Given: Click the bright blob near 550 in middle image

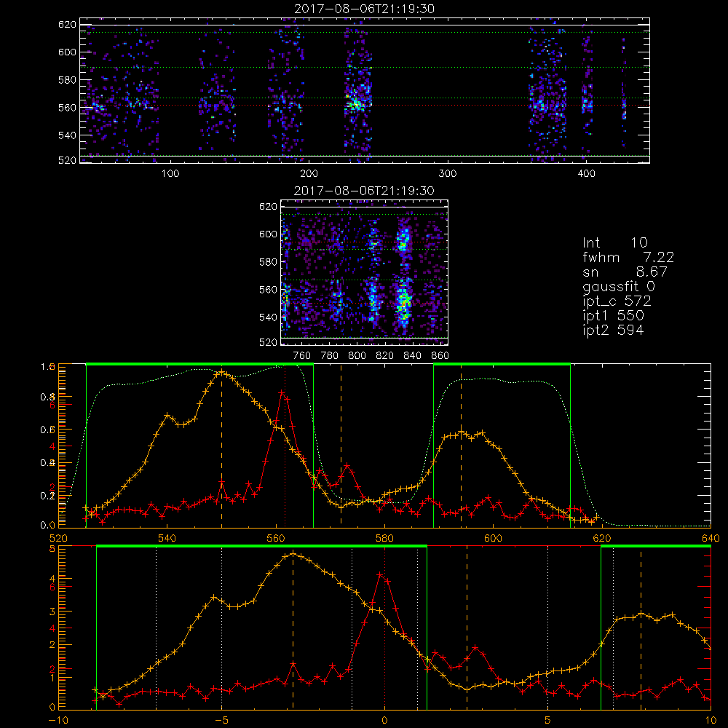Looking at the screenshot, I should pyautogui.click(x=403, y=303).
